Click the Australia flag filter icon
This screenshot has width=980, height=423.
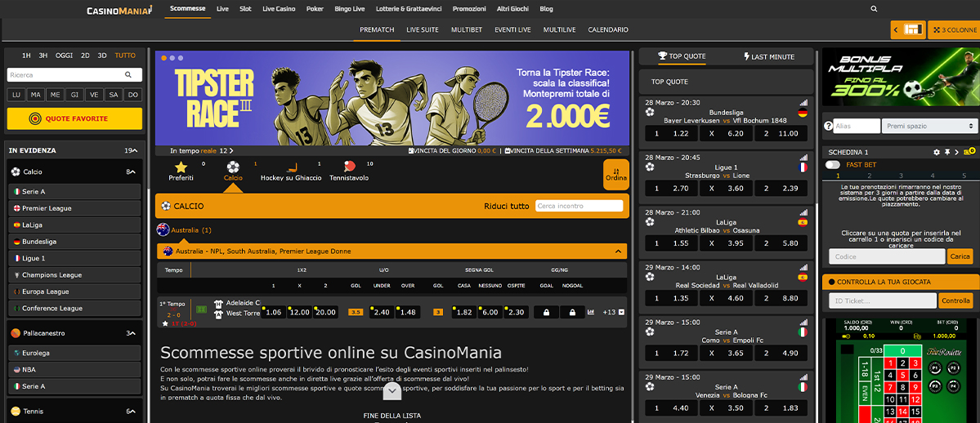click(163, 229)
